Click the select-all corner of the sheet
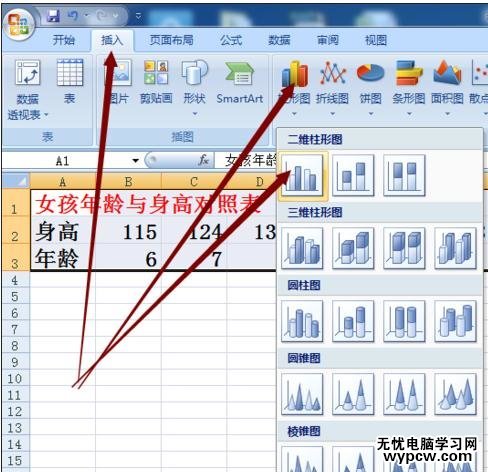The width and height of the screenshot is (488, 472). pyautogui.click(x=16, y=181)
